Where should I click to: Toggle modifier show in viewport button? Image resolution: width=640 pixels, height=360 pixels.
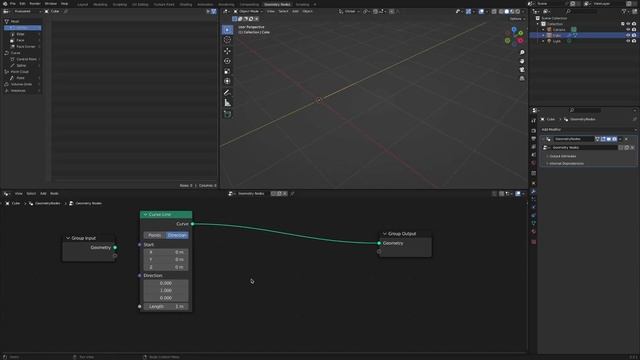[609, 139]
